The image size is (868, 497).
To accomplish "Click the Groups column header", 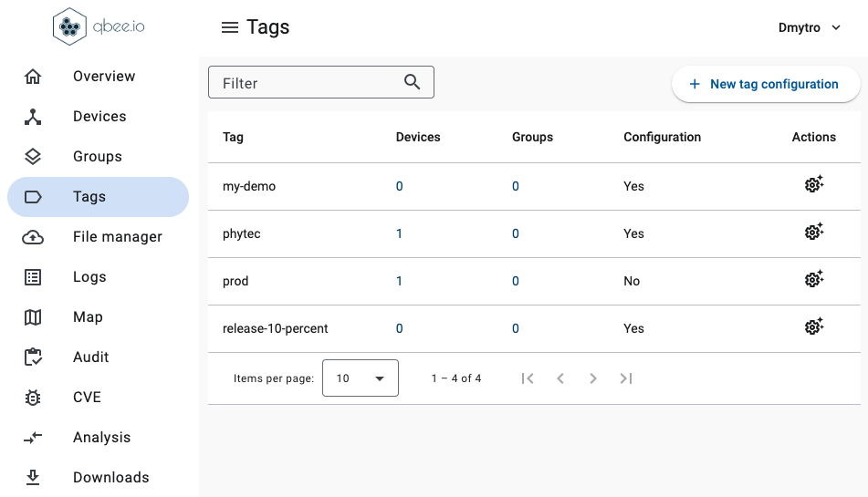I will click(x=532, y=137).
